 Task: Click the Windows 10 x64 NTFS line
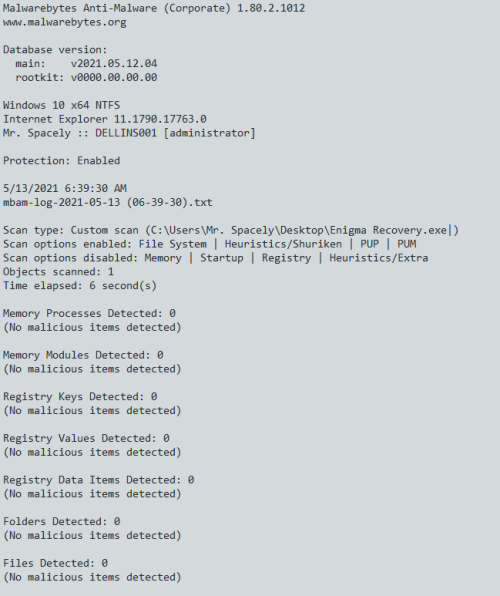pyautogui.click(x=62, y=105)
